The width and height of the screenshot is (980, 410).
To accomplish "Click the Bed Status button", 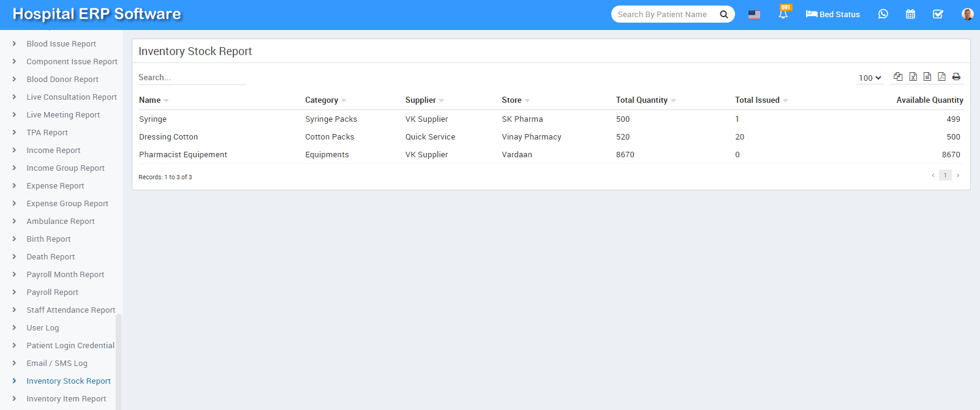I will pos(832,14).
